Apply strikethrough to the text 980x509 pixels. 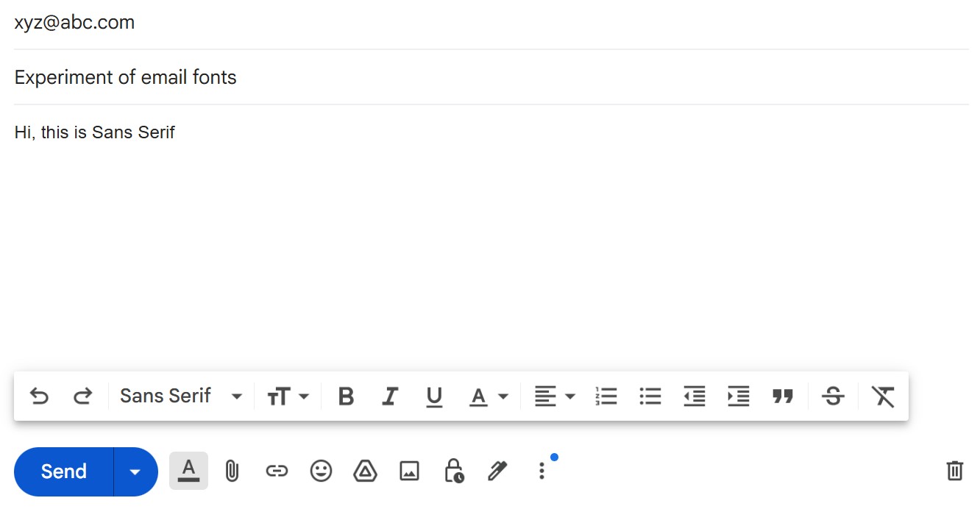[834, 396]
